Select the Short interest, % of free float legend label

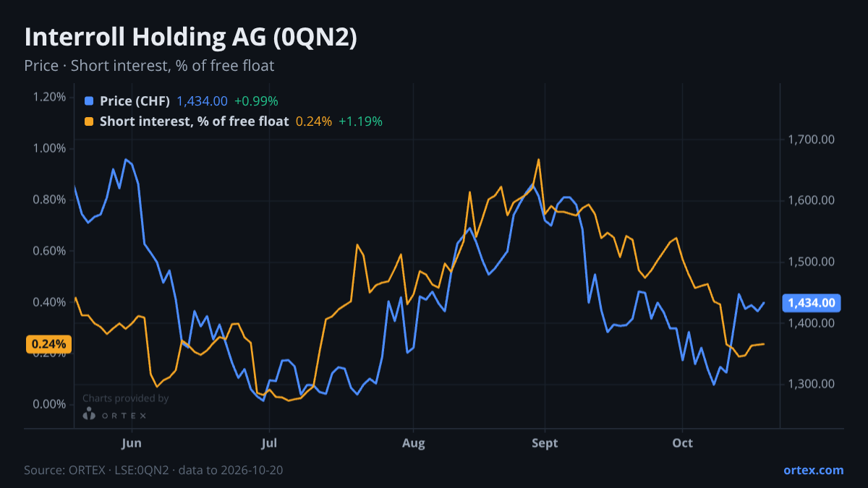point(194,121)
